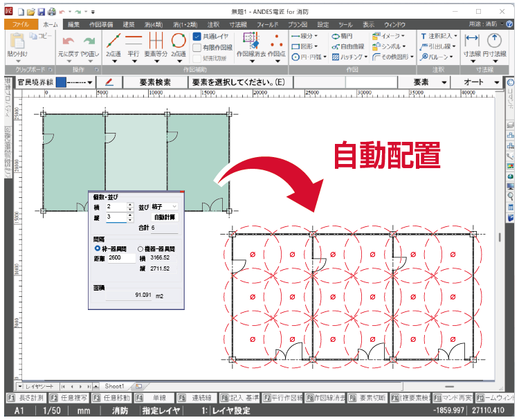Click the 元に戻す undo arrow in ribbon

(x=69, y=41)
